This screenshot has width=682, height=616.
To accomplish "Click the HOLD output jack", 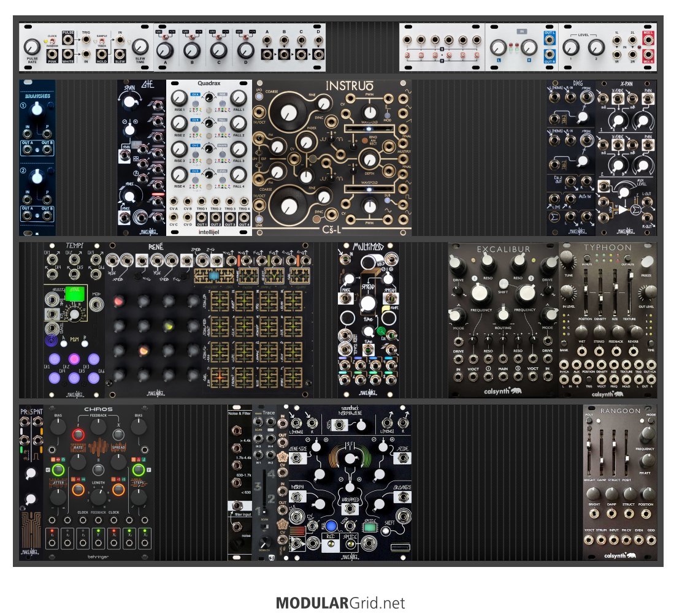I will click(x=102, y=55).
